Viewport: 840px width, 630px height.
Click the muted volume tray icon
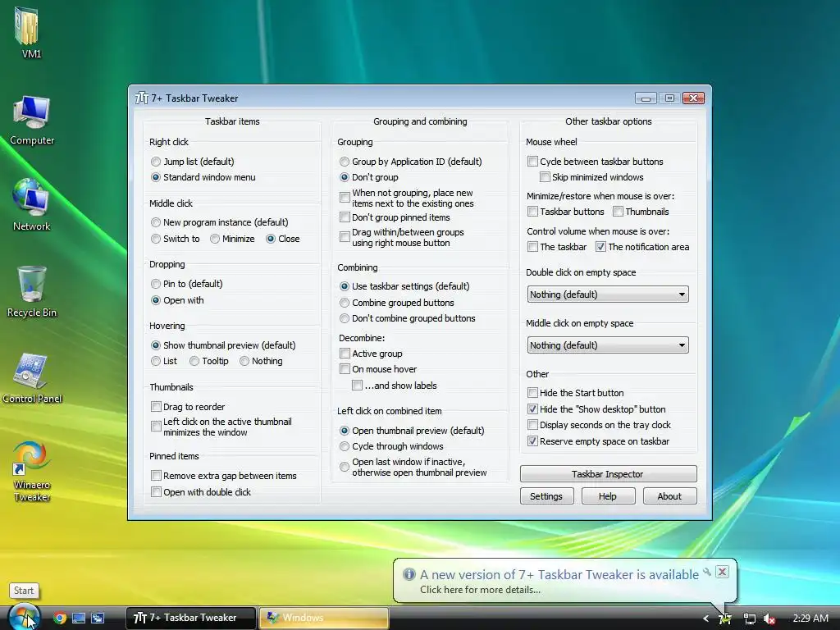(769, 619)
